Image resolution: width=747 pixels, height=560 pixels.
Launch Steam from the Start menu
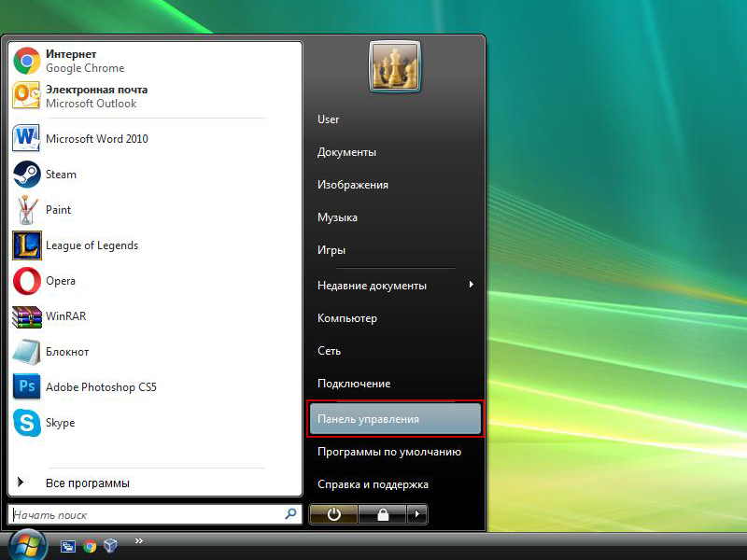(155, 175)
